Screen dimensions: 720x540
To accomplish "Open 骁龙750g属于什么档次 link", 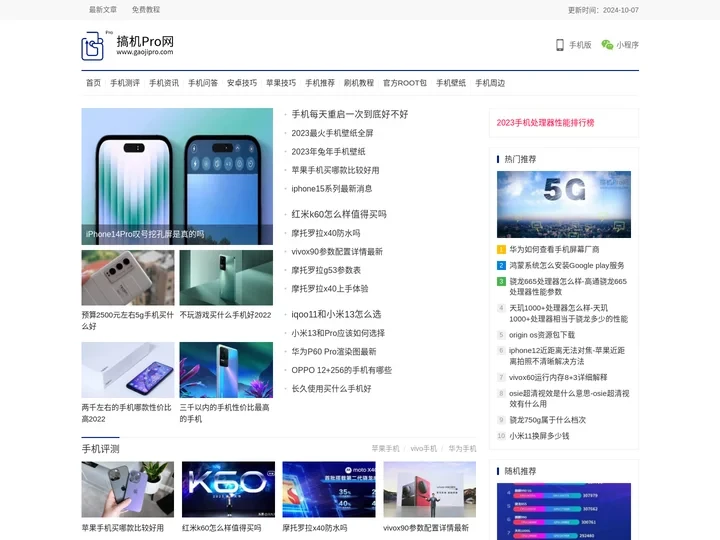I will 547,420.
